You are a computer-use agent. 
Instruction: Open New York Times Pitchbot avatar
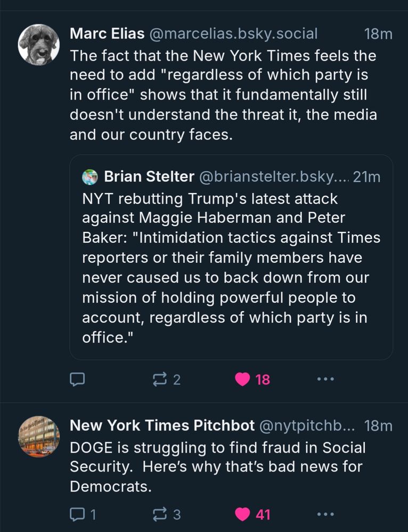click(x=39, y=436)
